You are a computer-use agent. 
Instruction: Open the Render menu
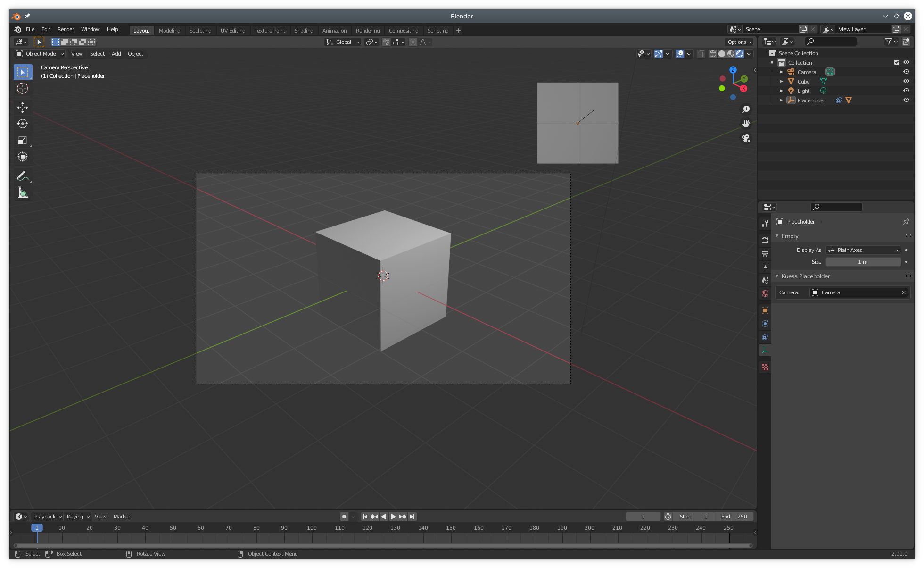pyautogui.click(x=66, y=29)
